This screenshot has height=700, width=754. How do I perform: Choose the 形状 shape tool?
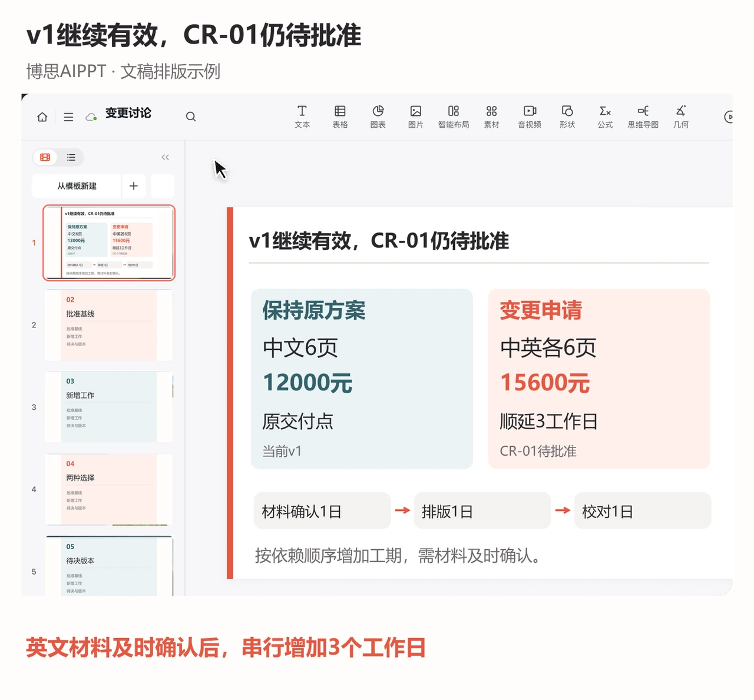click(x=567, y=117)
